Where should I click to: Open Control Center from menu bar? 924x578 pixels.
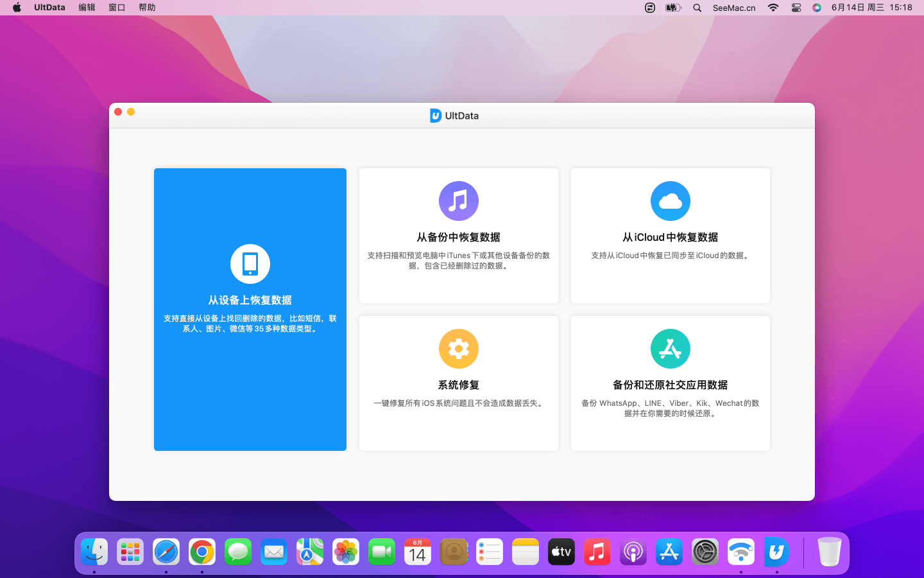[x=796, y=8]
